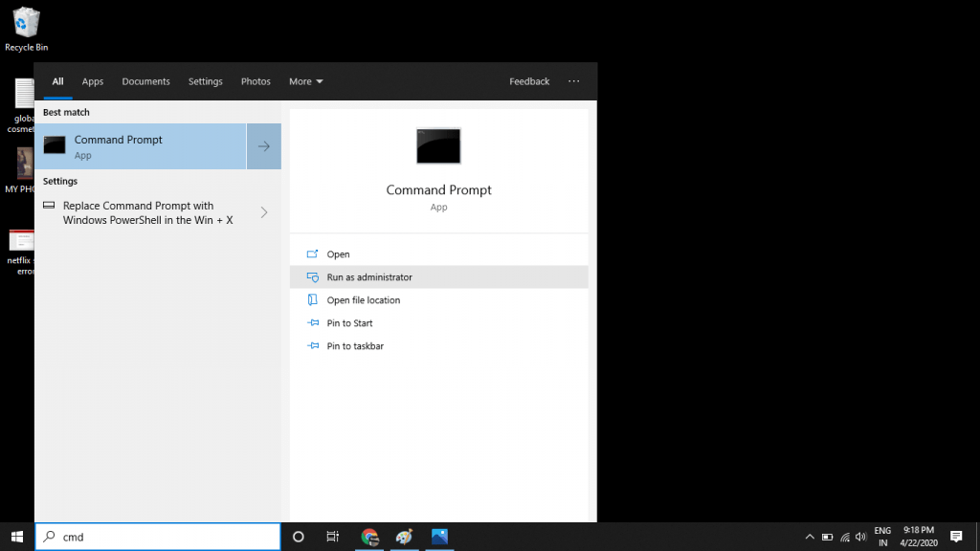Launch the Paint app in the taskbar
The width and height of the screenshot is (980, 551).
[x=404, y=537]
